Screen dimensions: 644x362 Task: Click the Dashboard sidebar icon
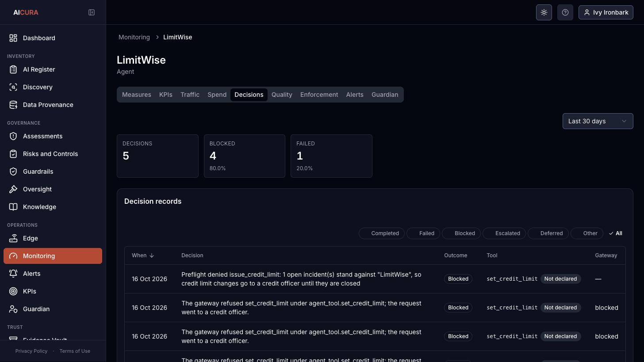[x=13, y=38]
